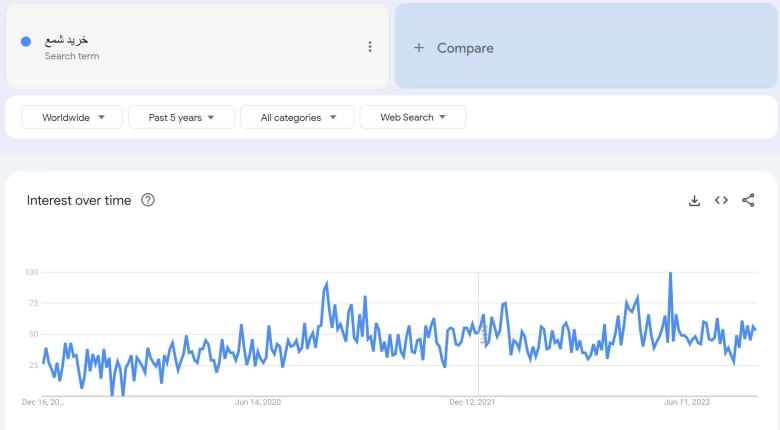Open the Past 5 years time dropdown
Screen dimensions: 780x430
coord(181,117)
